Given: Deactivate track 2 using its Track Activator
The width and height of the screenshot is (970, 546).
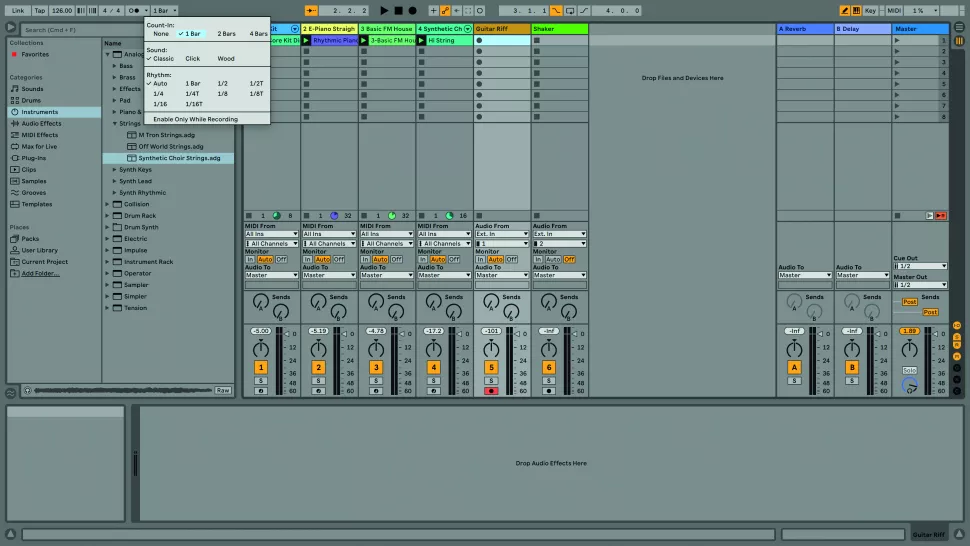Looking at the screenshot, I should click(318, 367).
